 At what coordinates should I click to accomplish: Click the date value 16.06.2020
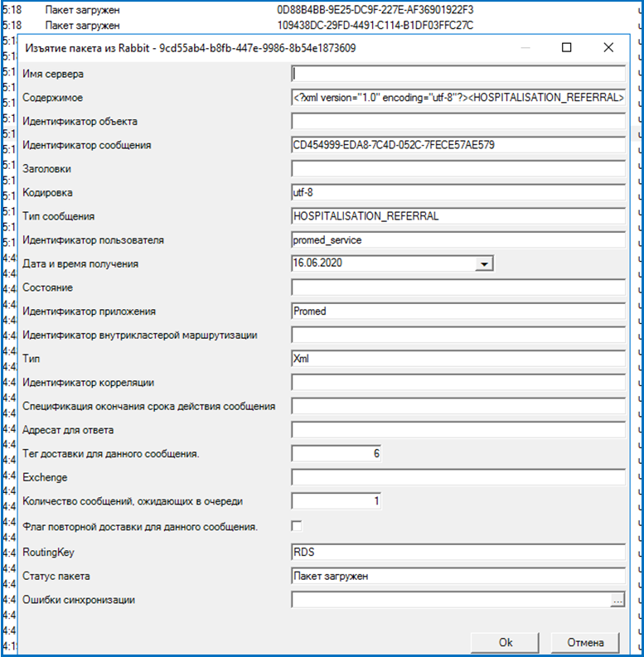[x=317, y=263]
